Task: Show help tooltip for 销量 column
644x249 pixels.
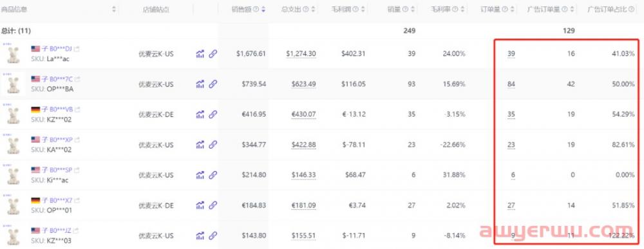Action: (405, 10)
